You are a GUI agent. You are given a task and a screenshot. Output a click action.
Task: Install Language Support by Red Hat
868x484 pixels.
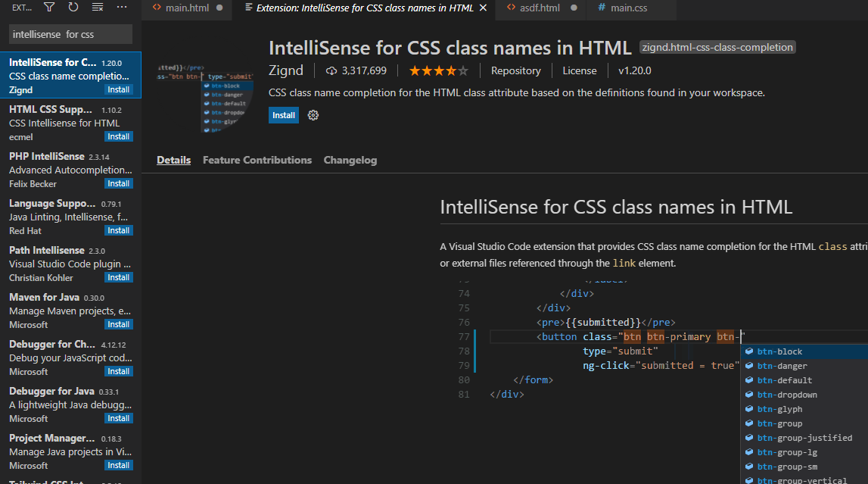pyautogui.click(x=119, y=231)
